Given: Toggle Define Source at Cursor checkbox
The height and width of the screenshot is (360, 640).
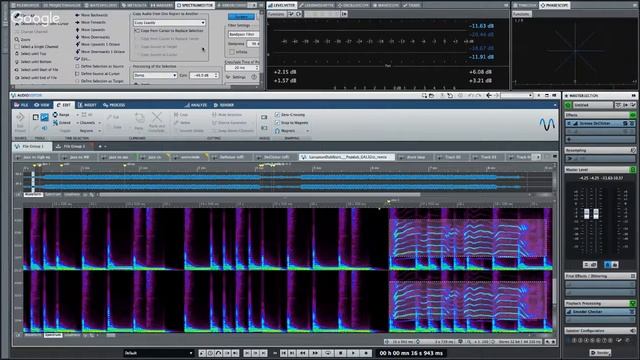Looking at the screenshot, I should coord(77,73).
